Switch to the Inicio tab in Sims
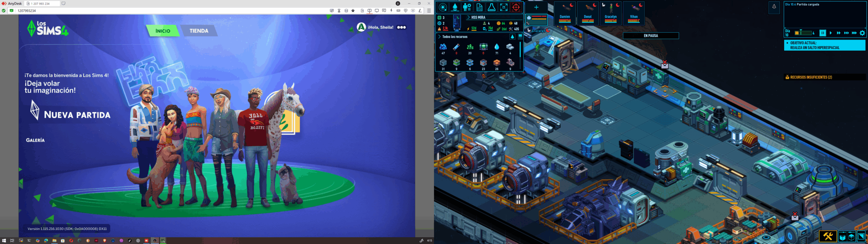 (x=163, y=31)
